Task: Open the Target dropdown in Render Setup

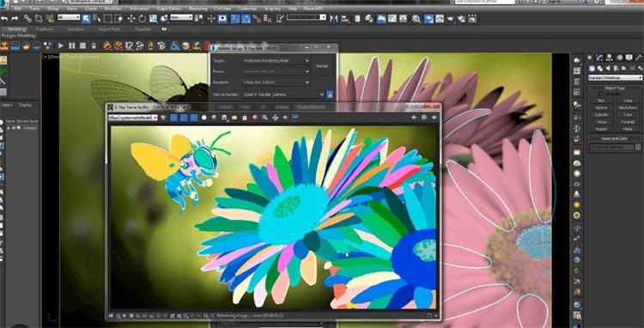Action: (276, 60)
